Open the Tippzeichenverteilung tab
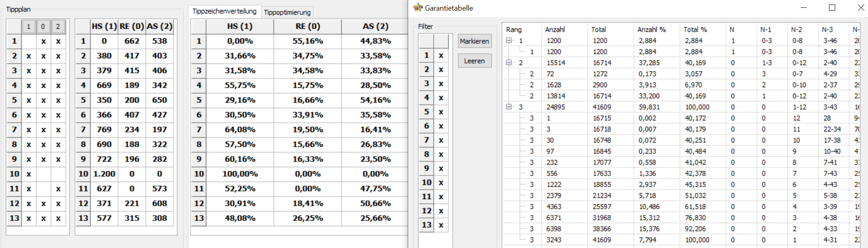The image size is (868, 248). tap(224, 11)
